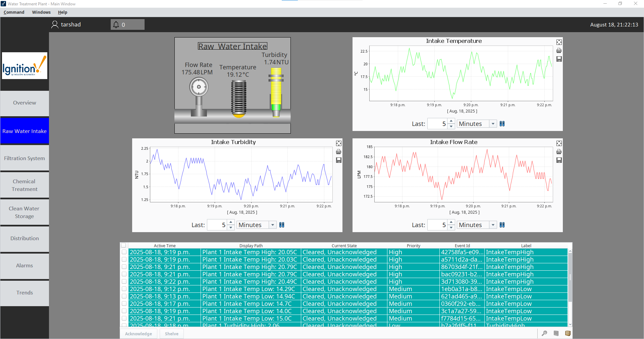Image resolution: width=644 pixels, height=339 pixels.
Task: Open the Chemical Treatment screen
Action: (24, 185)
